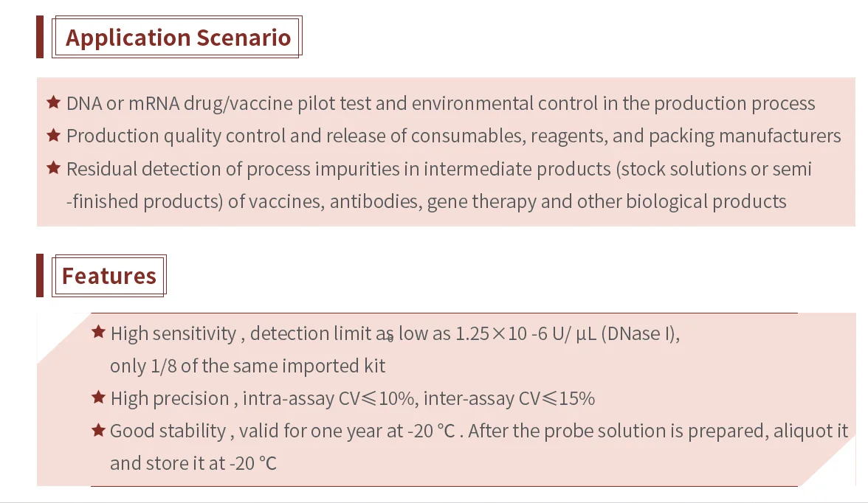Viewport: 868px width, 503px height.
Task: Click the line starting with -finished products
Action: coord(426,201)
